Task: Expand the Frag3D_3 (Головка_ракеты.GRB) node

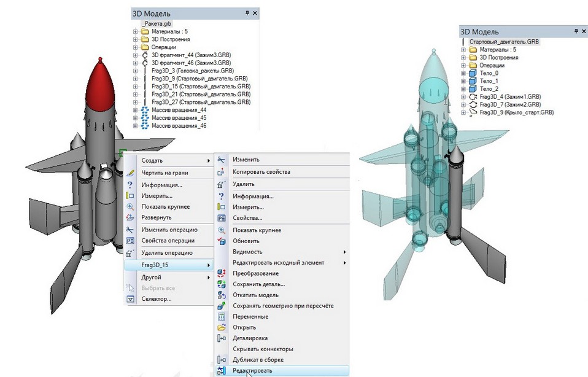Action: pyautogui.click(x=136, y=71)
